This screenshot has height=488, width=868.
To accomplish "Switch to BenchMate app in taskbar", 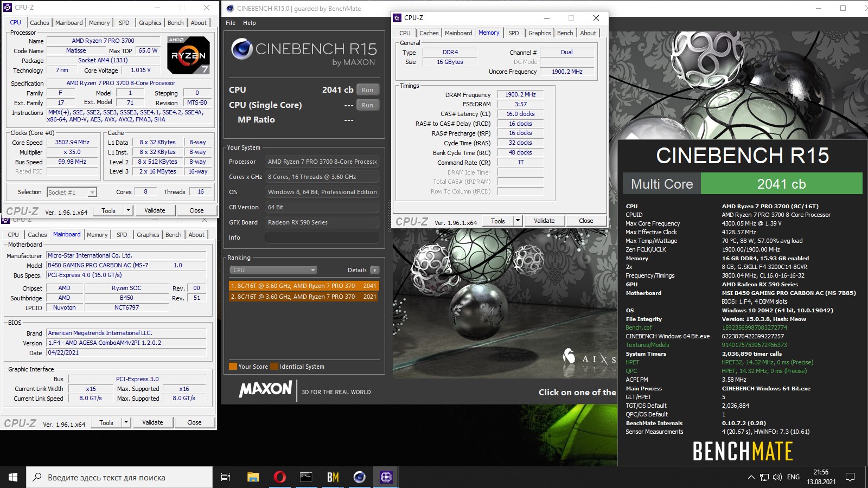I will pyautogui.click(x=333, y=477).
